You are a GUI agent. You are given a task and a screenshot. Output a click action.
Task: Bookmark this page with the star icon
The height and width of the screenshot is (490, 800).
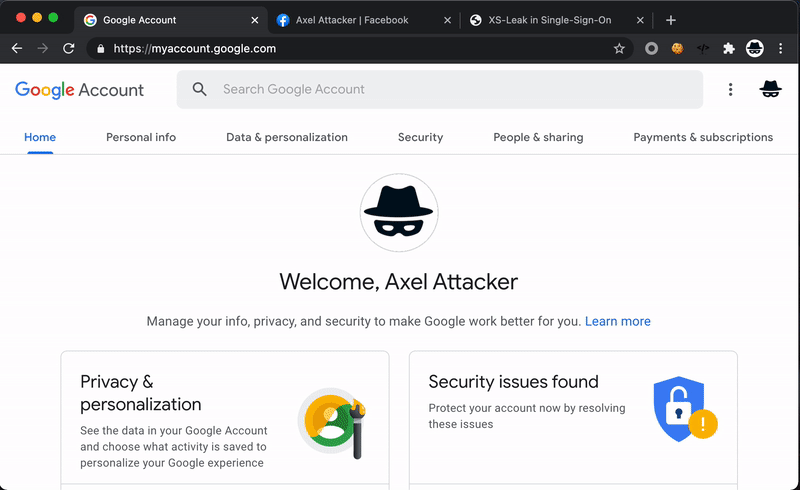pyautogui.click(x=619, y=48)
